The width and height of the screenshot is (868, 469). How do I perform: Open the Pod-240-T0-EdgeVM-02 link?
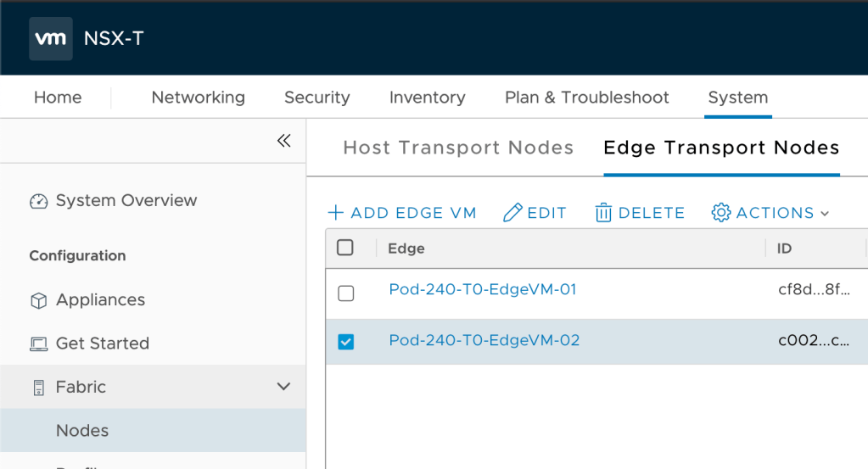coord(484,340)
